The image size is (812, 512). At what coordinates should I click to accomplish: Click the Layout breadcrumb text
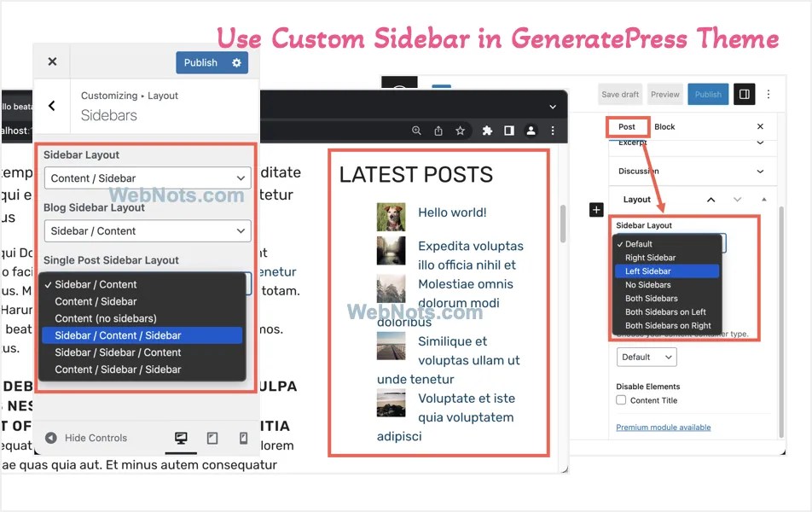(163, 96)
